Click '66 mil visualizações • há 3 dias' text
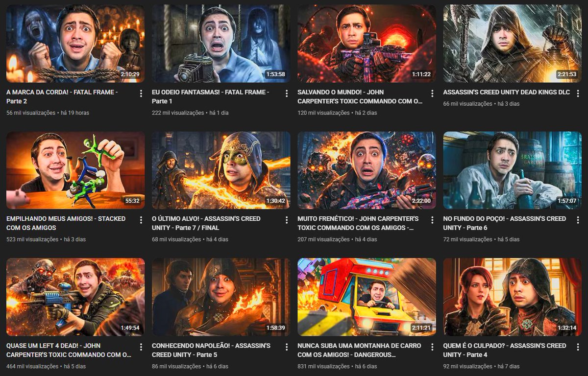Image resolution: width=588 pixels, height=376 pixels. coord(481,104)
